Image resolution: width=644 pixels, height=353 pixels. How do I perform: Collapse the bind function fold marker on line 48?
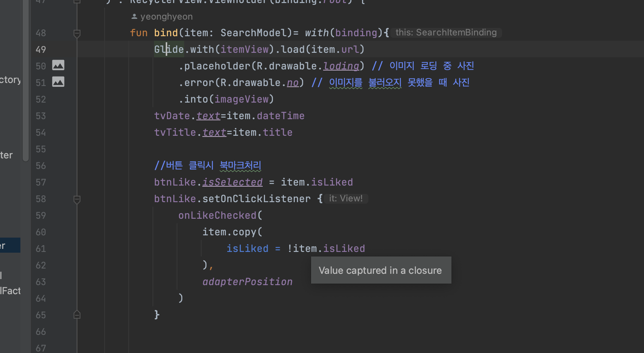point(77,34)
